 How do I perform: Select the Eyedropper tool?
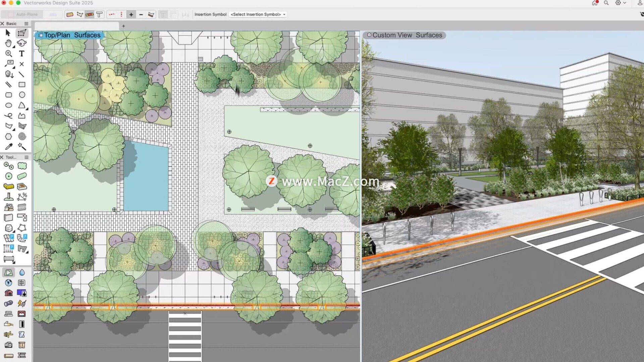pyautogui.click(x=8, y=147)
